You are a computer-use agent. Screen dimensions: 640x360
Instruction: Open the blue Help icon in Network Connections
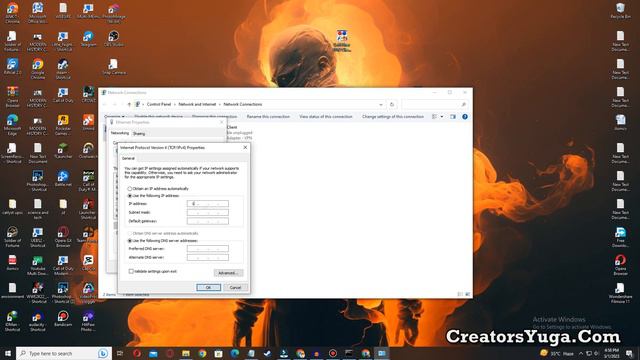click(464, 117)
